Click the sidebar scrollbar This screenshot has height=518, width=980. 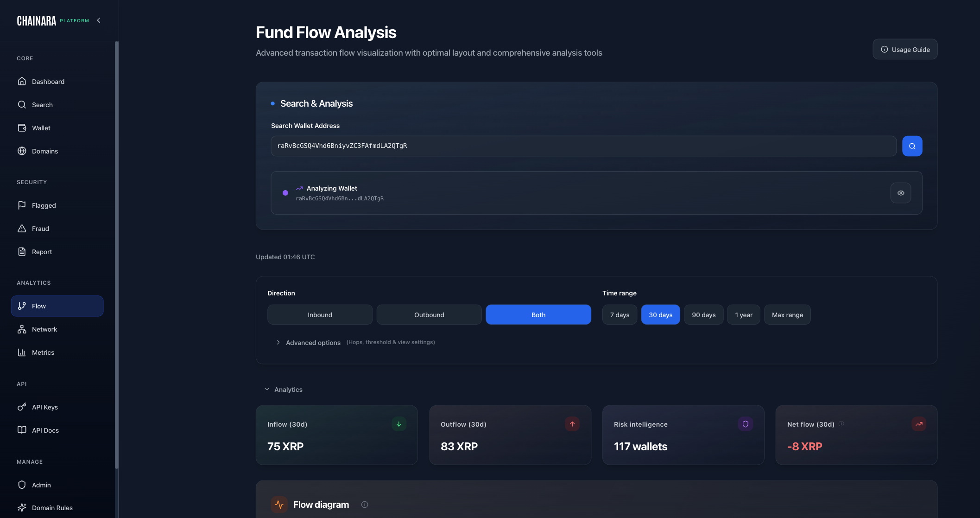point(117,255)
